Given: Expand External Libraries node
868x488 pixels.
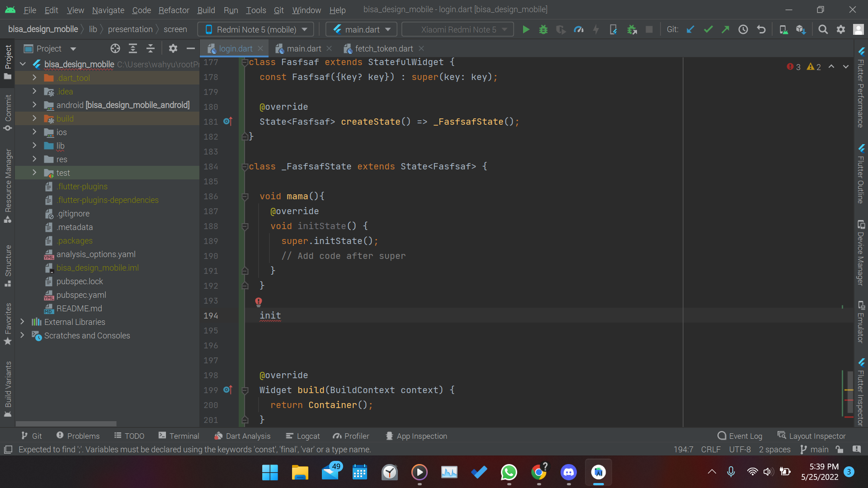Looking at the screenshot, I should pos(22,322).
